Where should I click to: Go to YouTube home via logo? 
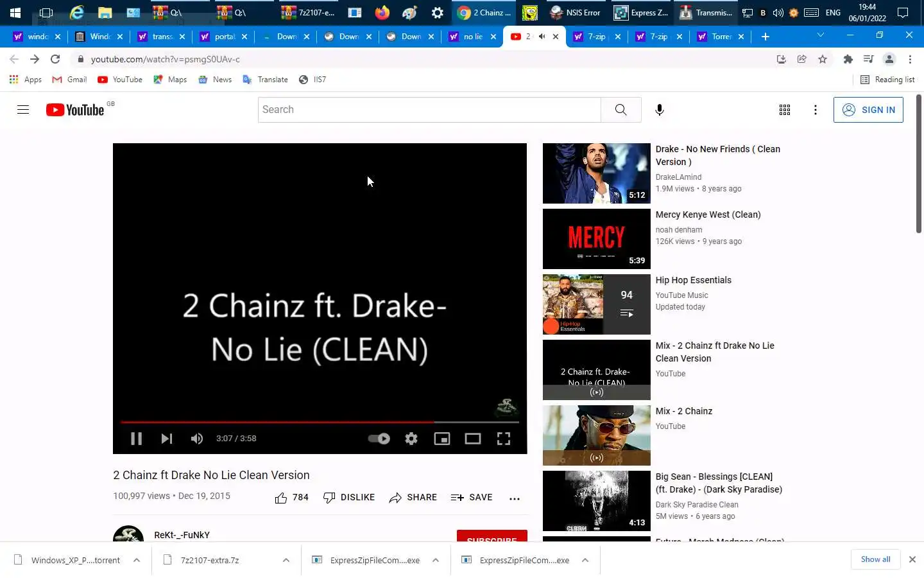tap(75, 110)
